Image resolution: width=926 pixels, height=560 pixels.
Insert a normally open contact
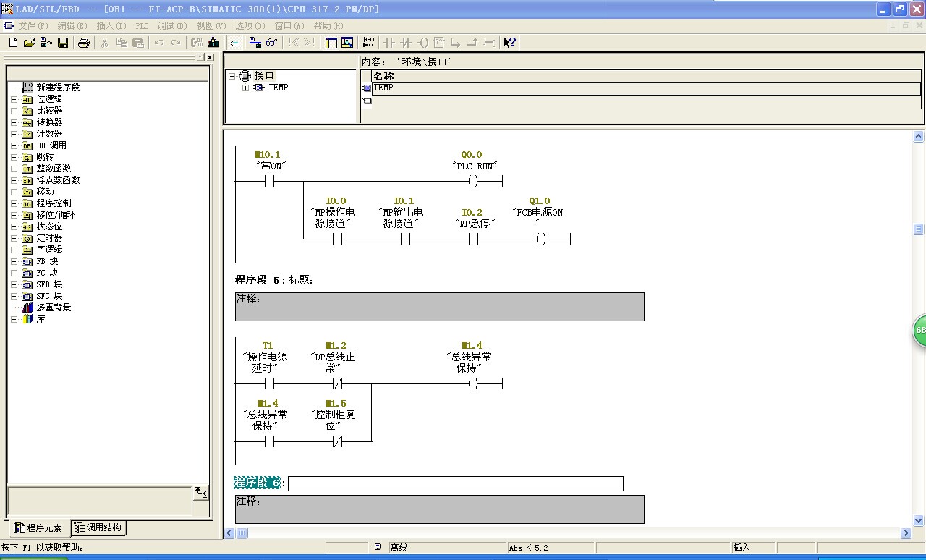[389, 43]
